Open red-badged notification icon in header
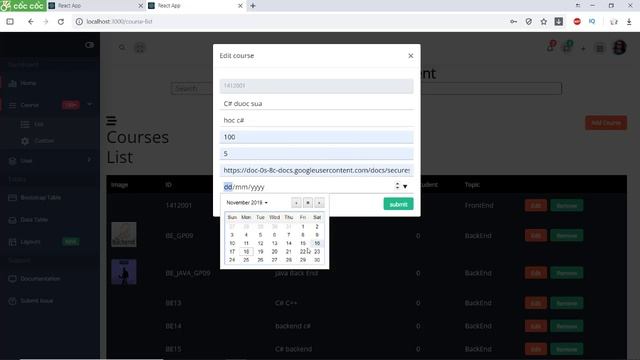640x360 pixels. [551, 47]
